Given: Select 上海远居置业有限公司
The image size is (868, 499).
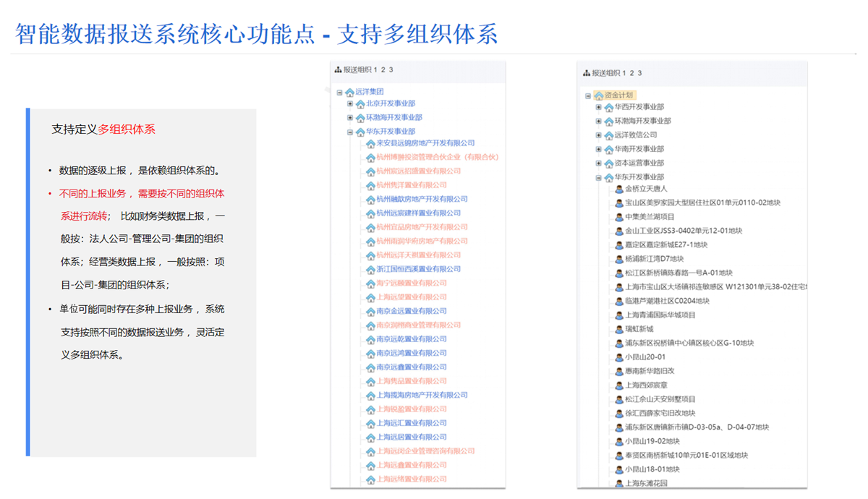Looking at the screenshot, I should pos(412,438).
